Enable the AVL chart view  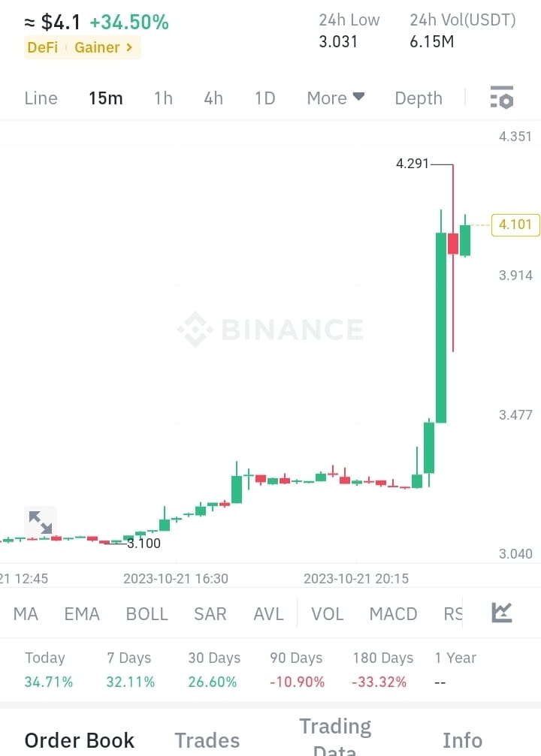click(268, 613)
